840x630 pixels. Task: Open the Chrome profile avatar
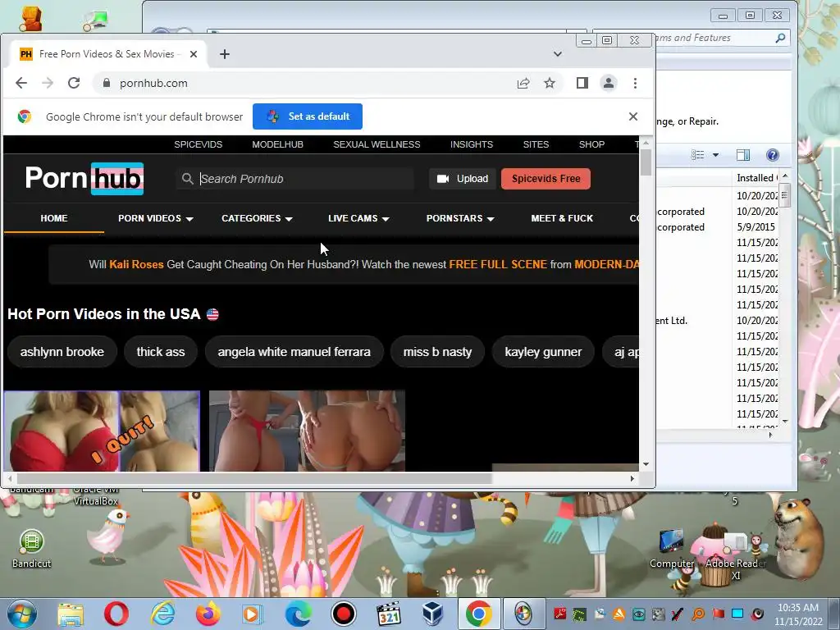click(609, 83)
